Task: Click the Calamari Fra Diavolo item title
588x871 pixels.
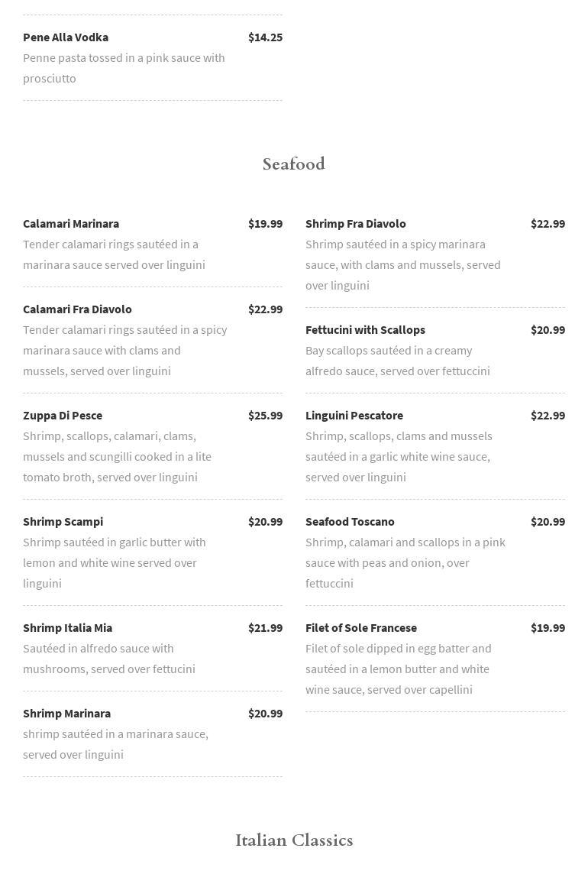Action: pyautogui.click(x=77, y=309)
